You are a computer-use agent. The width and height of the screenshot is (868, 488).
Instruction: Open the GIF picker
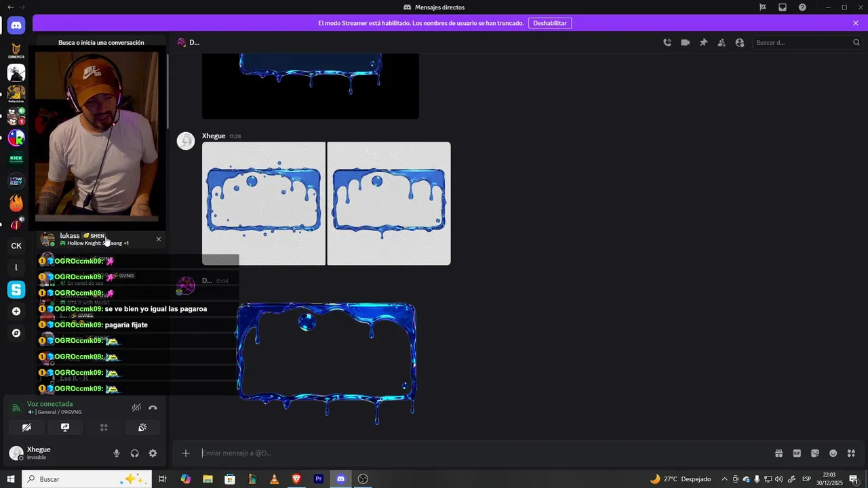click(x=797, y=453)
